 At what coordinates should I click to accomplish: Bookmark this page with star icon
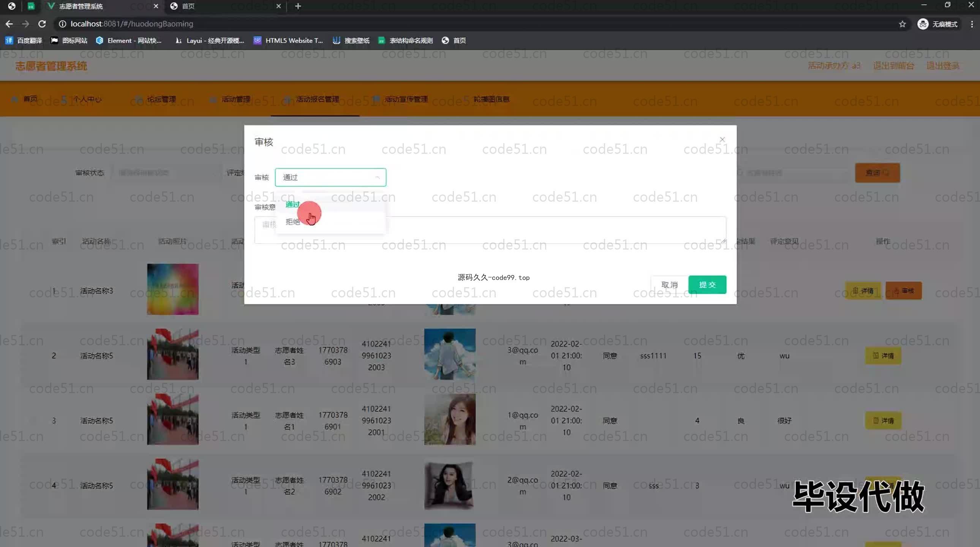click(x=902, y=24)
